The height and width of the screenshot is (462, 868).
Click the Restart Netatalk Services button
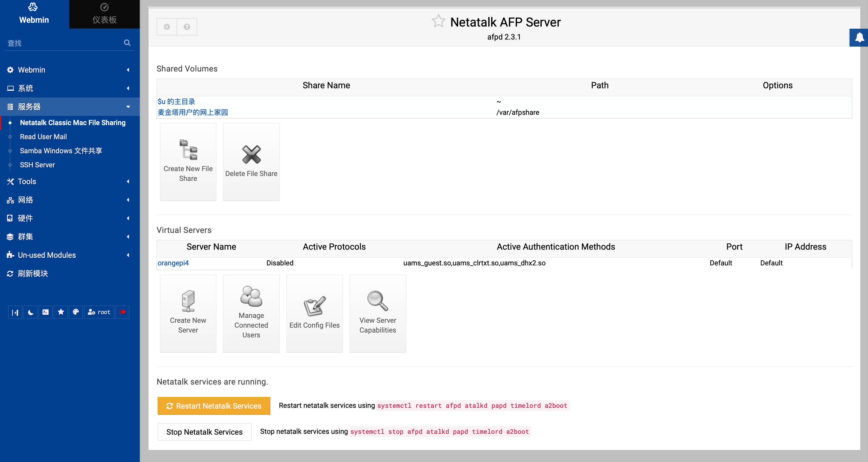(214, 406)
